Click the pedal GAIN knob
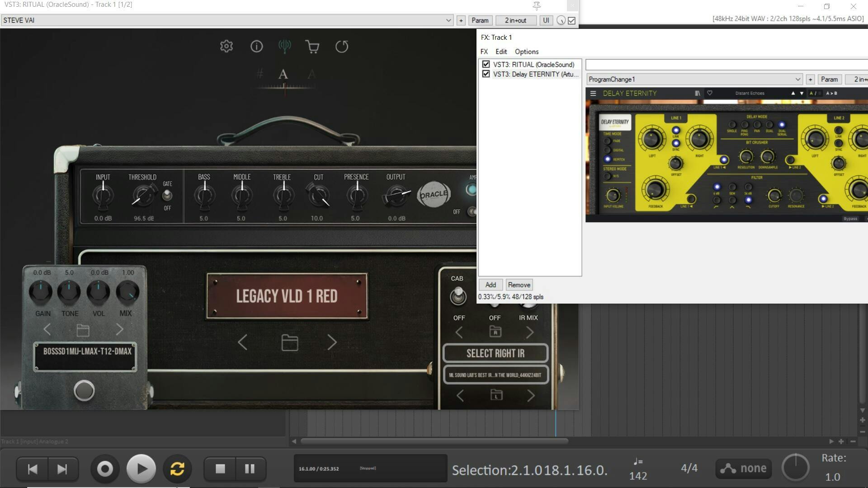 pos(41,292)
